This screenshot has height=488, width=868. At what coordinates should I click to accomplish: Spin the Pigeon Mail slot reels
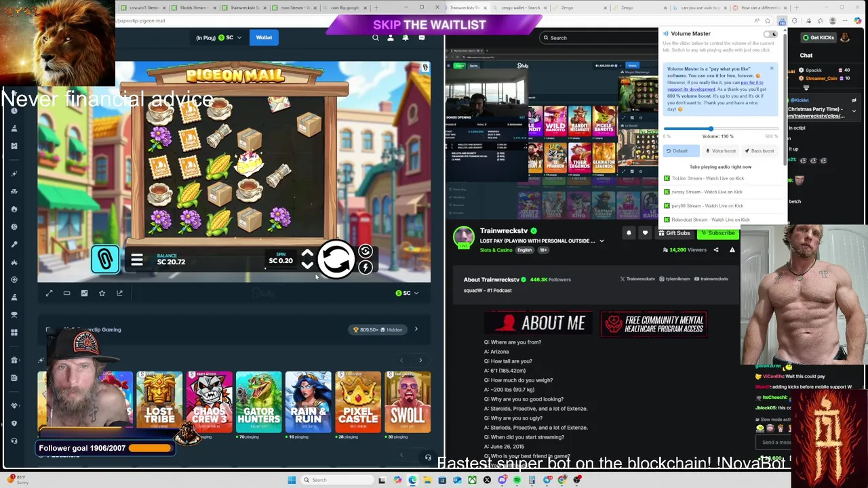pos(336,260)
